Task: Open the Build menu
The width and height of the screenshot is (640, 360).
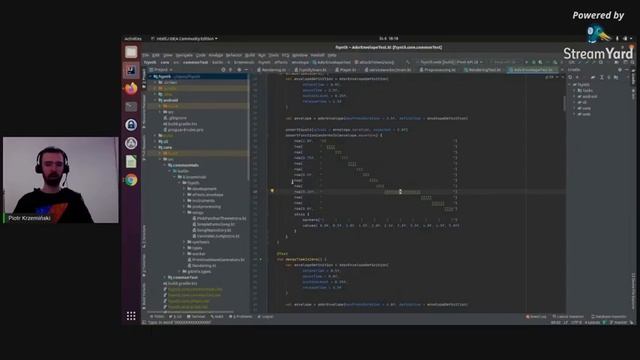Action: (250, 55)
